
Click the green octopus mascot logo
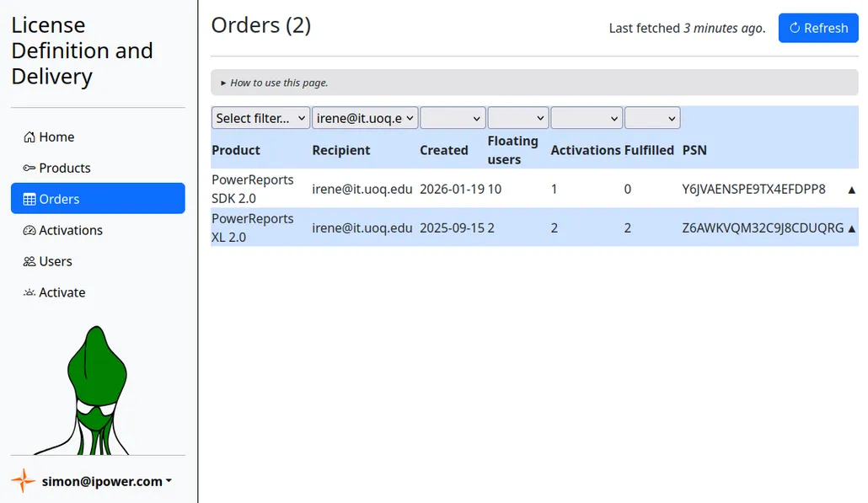tap(96, 388)
